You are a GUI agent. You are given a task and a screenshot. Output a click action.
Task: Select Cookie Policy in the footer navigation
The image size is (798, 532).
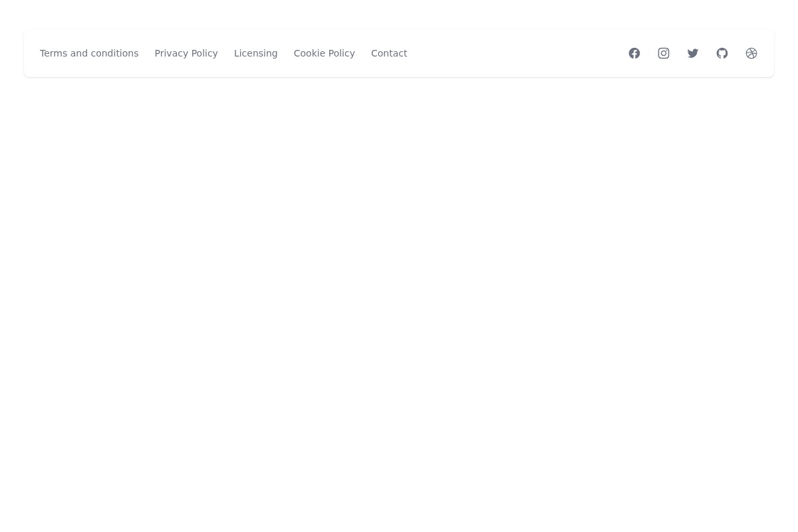(x=324, y=53)
